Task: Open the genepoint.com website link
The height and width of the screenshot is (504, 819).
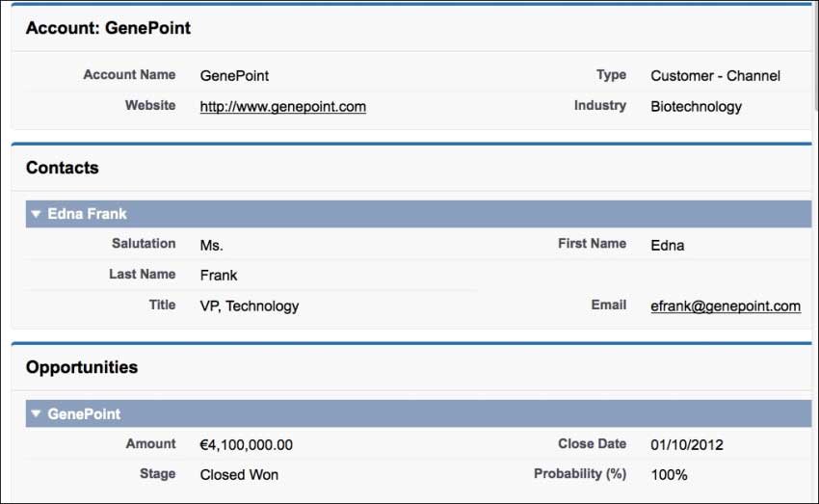Action: (282, 107)
